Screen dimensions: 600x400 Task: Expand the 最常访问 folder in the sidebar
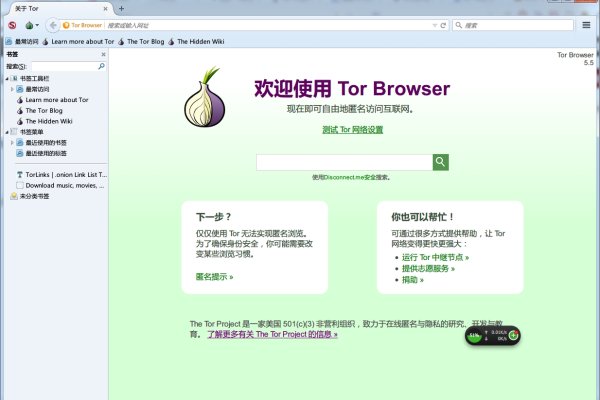[13, 89]
